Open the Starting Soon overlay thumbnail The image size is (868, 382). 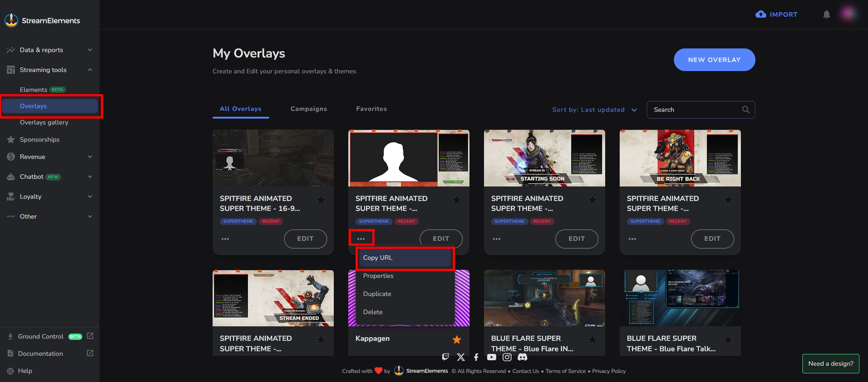[x=545, y=158]
